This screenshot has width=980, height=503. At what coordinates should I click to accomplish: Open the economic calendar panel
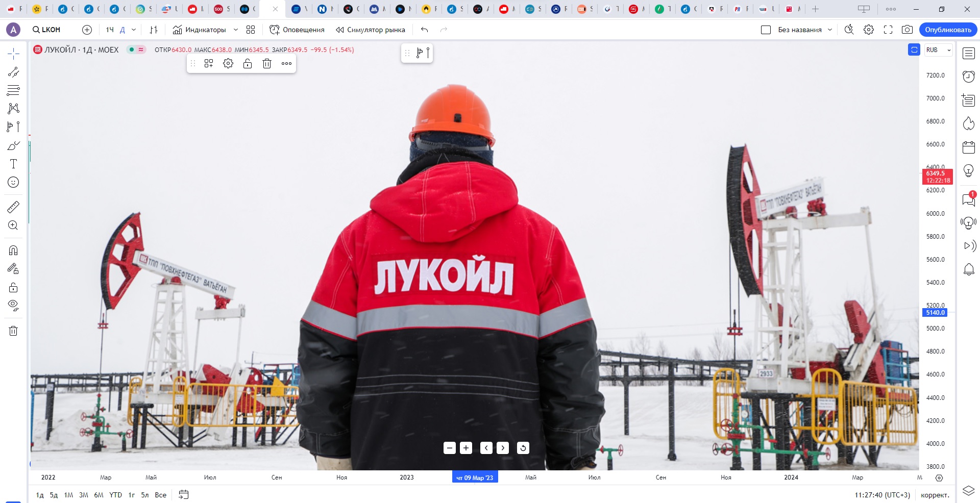click(x=969, y=147)
